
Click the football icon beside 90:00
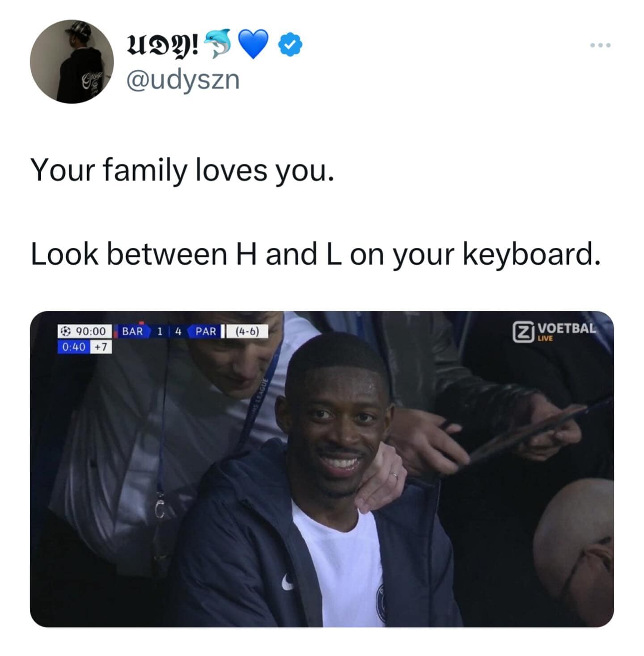(66, 331)
